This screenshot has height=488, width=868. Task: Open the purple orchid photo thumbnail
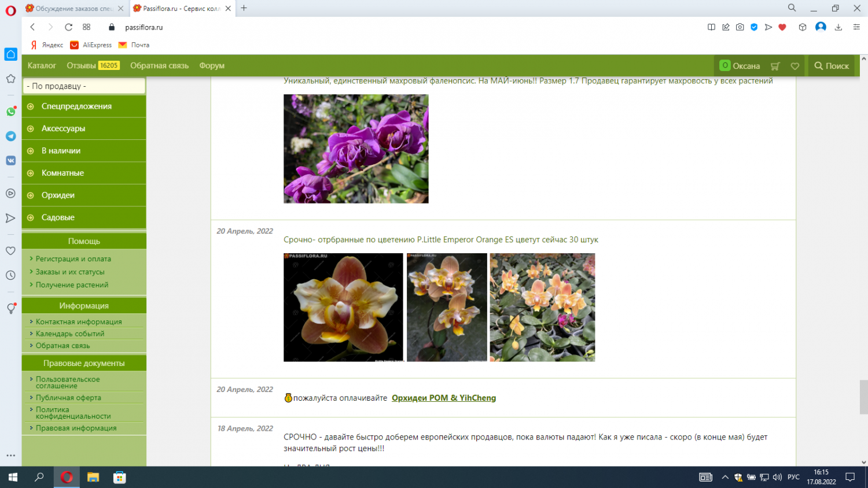click(356, 149)
